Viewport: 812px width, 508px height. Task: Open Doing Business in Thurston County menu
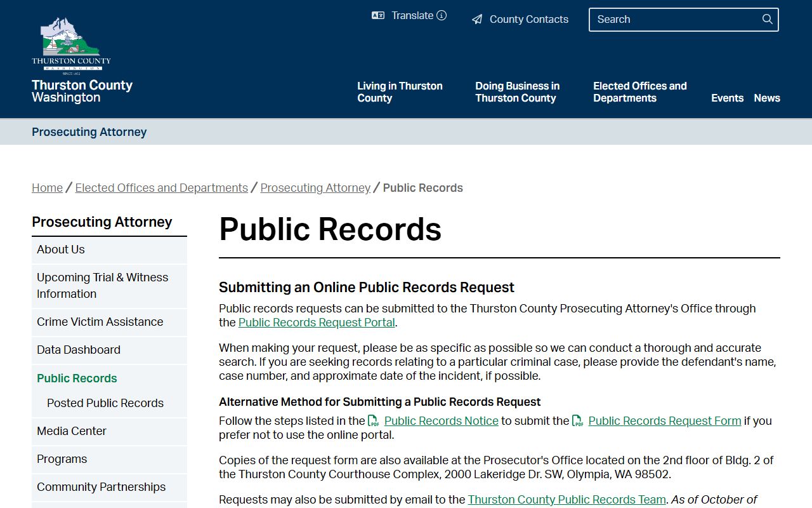517,92
